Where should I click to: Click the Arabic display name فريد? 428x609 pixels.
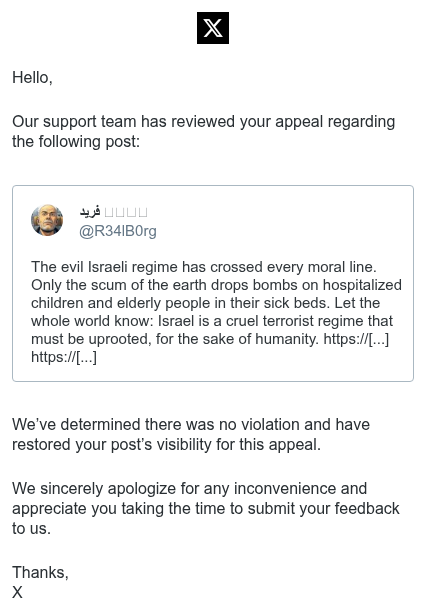tap(90, 212)
